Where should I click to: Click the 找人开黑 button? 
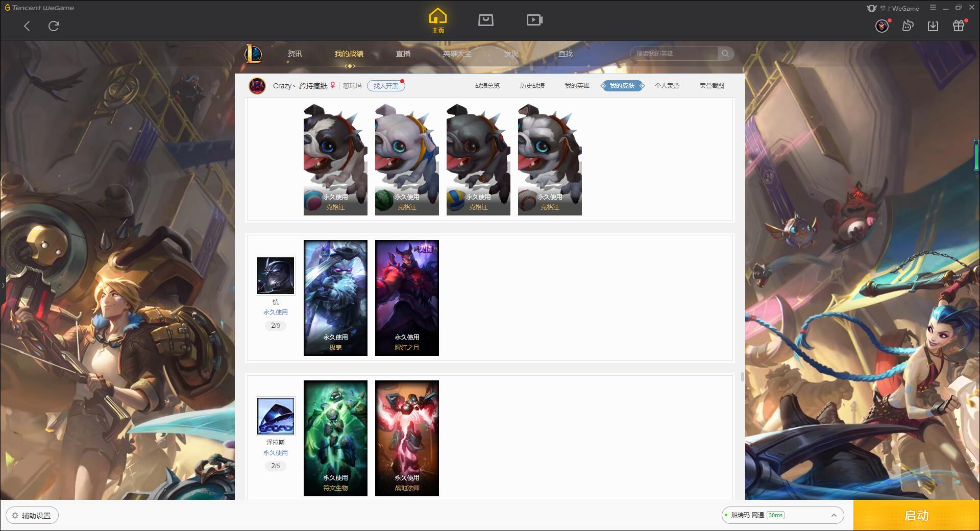386,86
